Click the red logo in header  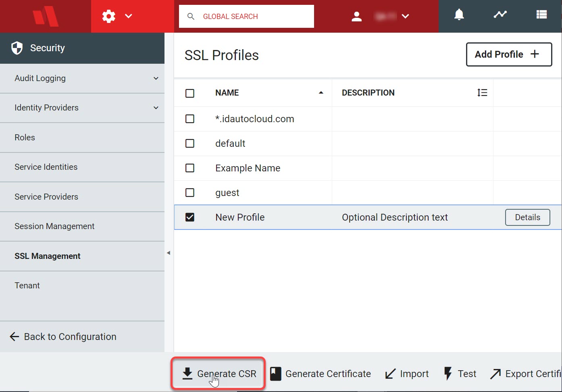coord(46,16)
